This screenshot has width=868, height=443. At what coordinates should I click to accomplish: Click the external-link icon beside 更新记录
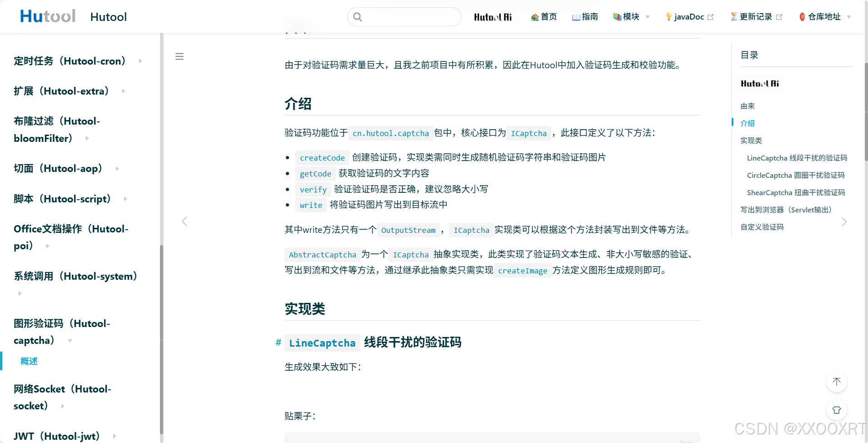click(779, 17)
